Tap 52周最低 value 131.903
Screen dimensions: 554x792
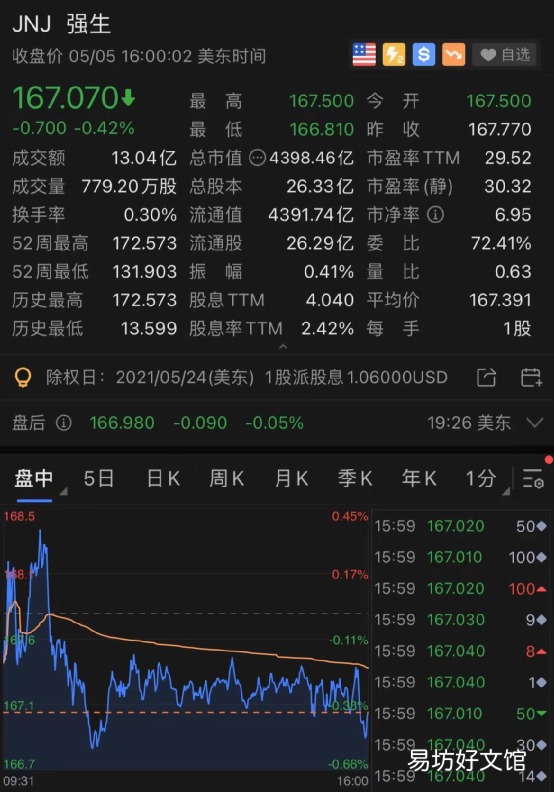[144, 272]
